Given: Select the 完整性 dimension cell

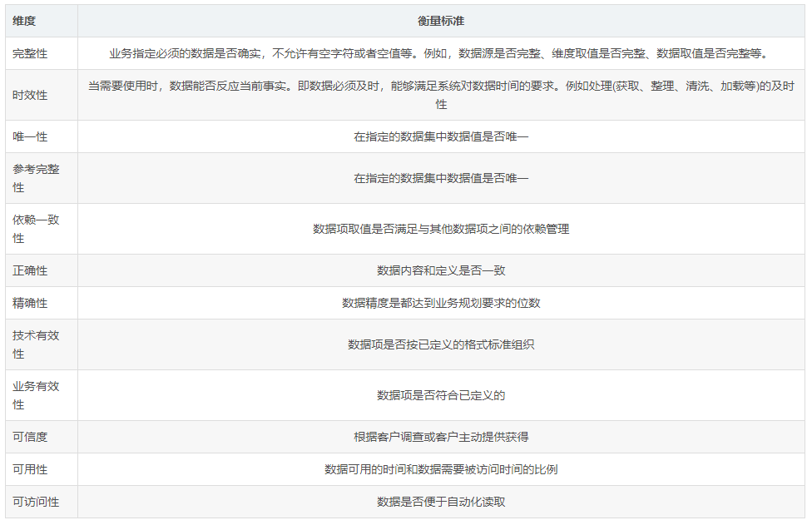Looking at the screenshot, I should click(42, 53).
